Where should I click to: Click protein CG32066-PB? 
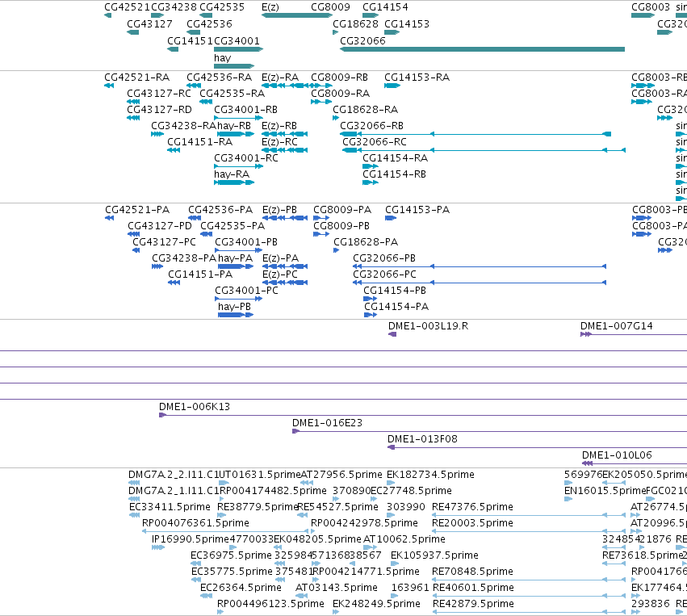click(480, 266)
